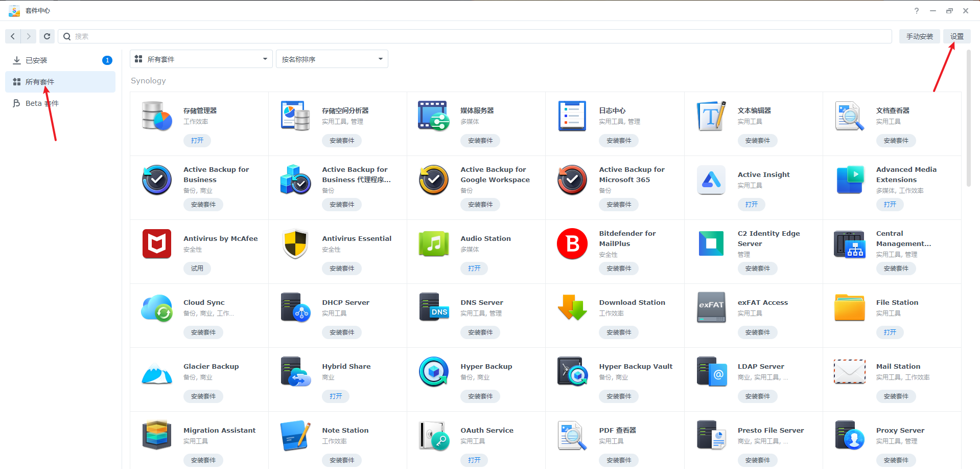Open the DHCP Server icon
The width and height of the screenshot is (980, 469).
coord(295,307)
